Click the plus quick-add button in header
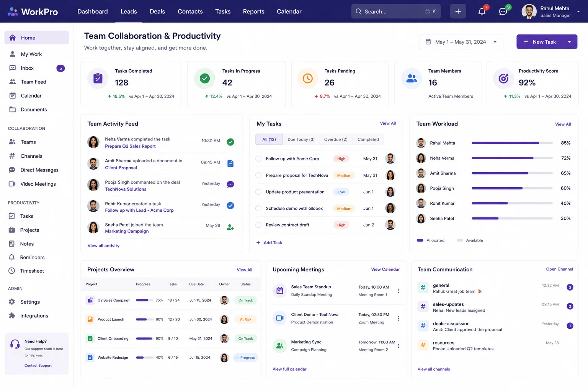 tap(458, 11)
